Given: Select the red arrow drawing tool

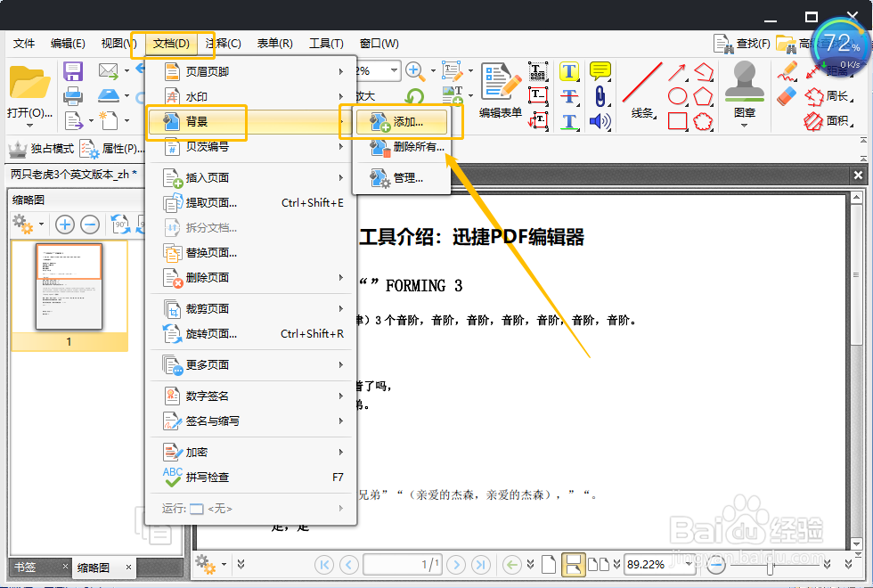Looking at the screenshot, I should [677, 72].
